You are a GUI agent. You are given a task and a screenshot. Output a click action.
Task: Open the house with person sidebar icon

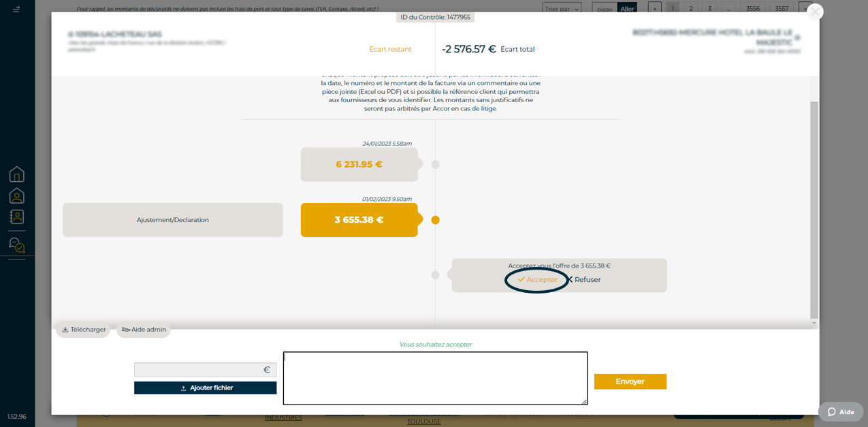(17, 196)
